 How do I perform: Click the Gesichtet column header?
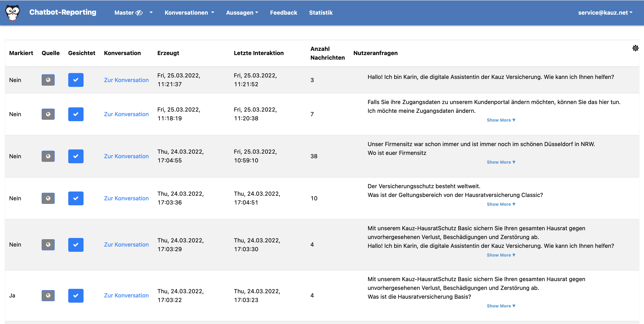point(82,53)
